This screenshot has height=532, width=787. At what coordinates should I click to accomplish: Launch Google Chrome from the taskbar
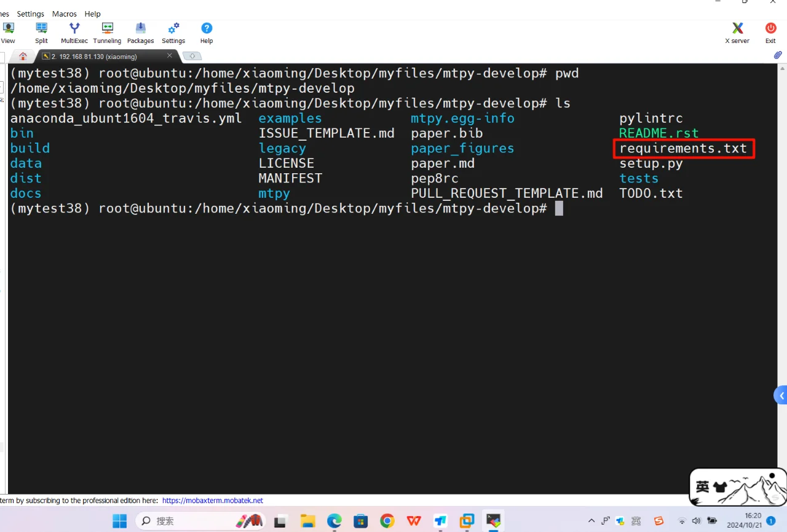click(387, 521)
